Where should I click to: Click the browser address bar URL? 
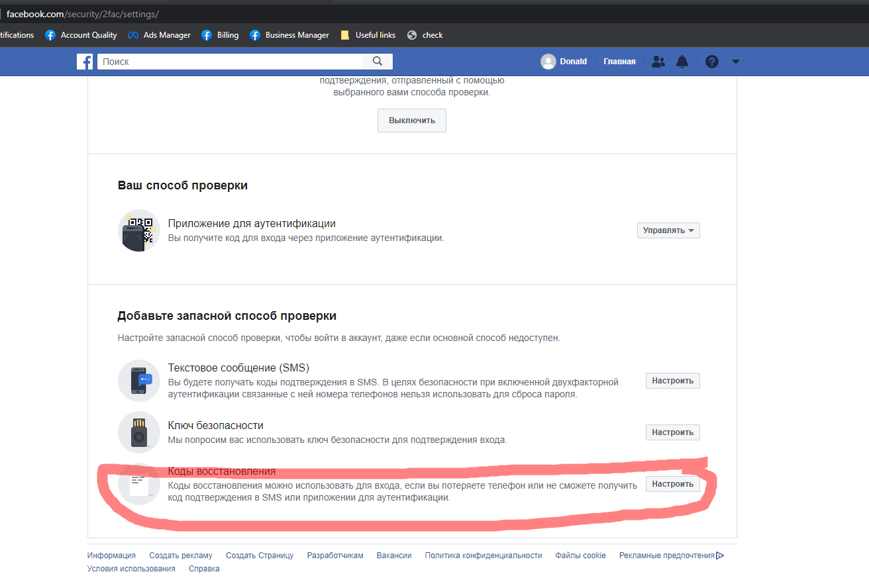(x=83, y=13)
